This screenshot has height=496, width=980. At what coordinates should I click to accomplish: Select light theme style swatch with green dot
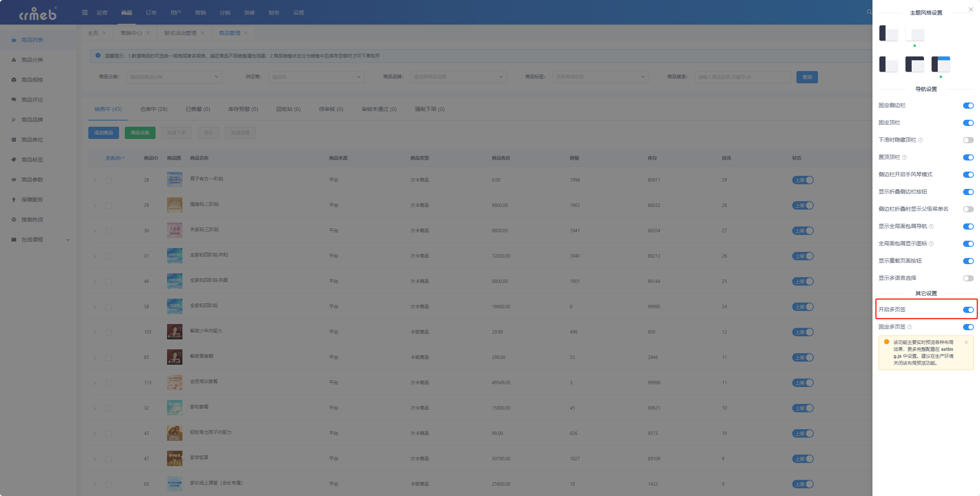tap(915, 33)
